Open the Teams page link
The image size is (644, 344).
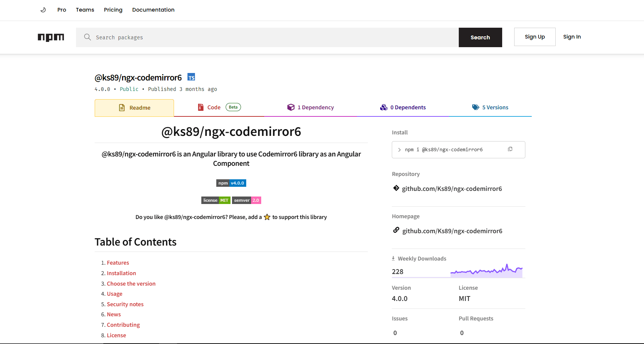click(85, 10)
